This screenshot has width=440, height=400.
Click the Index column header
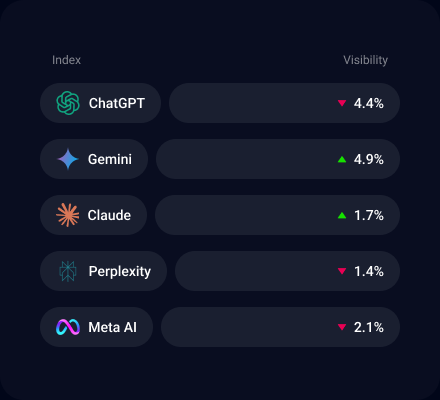click(66, 60)
